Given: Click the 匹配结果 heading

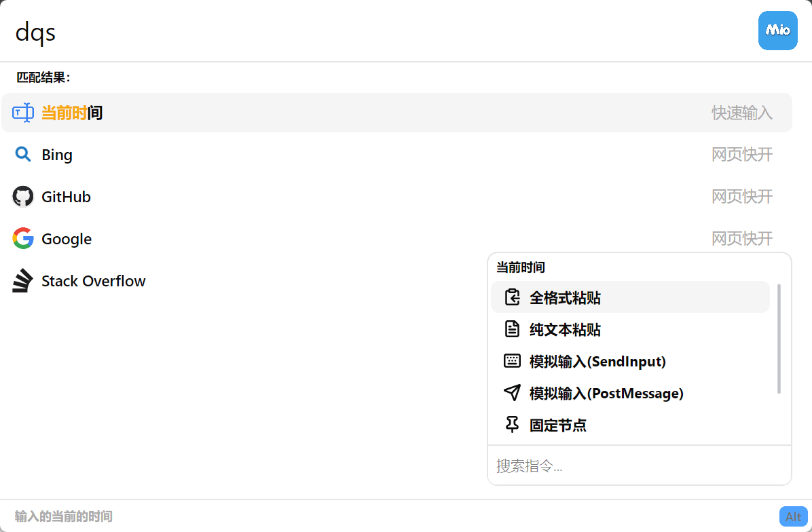Looking at the screenshot, I should pos(43,77).
